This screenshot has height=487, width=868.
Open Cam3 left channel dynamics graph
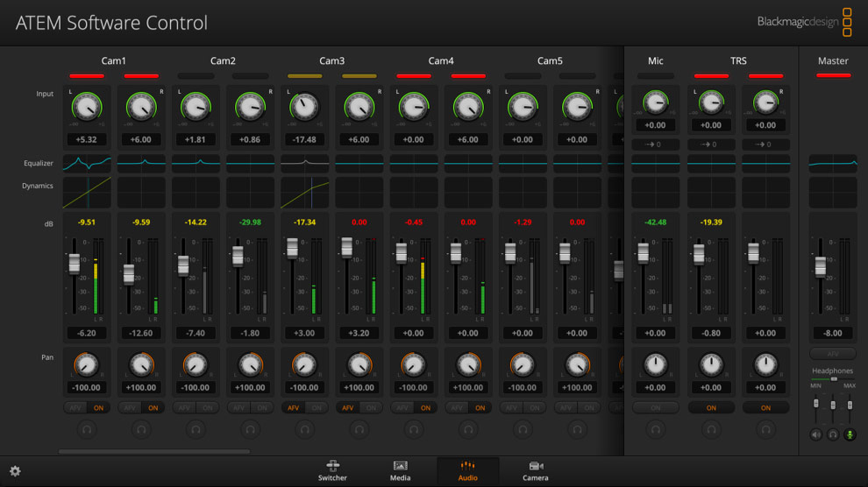tap(305, 193)
